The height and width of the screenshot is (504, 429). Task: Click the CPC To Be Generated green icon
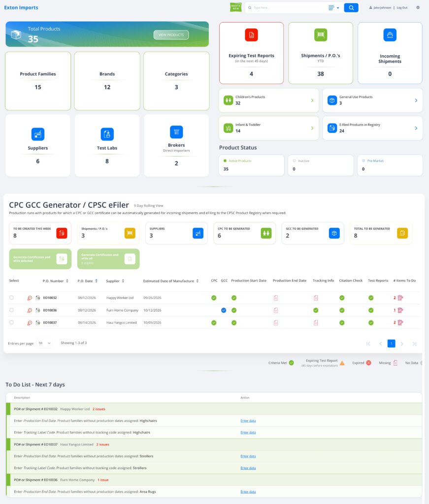266,233
